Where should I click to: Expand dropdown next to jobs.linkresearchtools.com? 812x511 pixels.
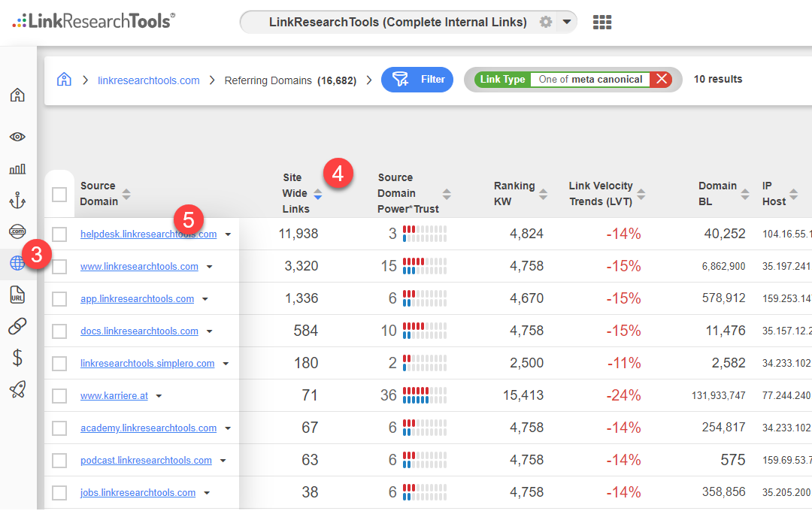tap(207, 493)
